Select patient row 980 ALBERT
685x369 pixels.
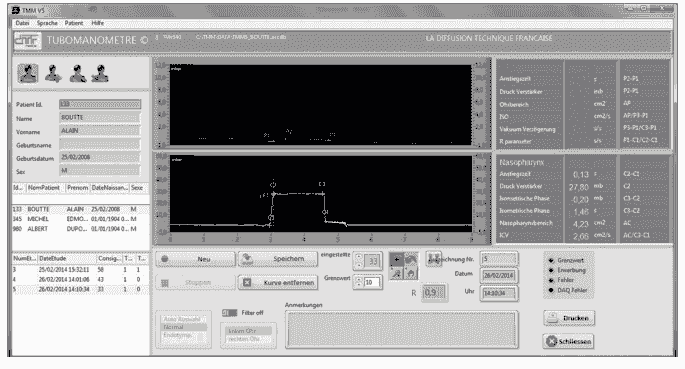point(80,229)
